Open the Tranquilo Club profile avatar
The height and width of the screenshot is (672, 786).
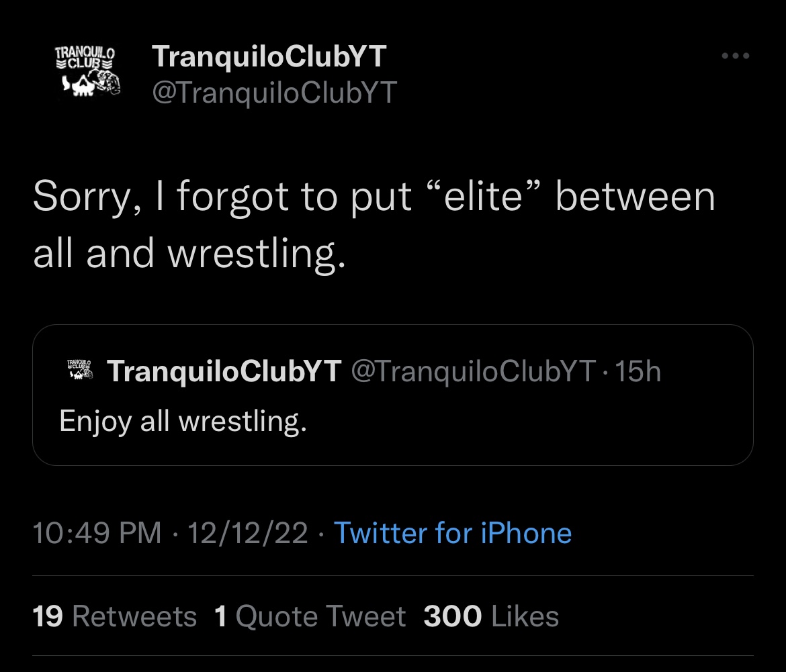coord(85,72)
